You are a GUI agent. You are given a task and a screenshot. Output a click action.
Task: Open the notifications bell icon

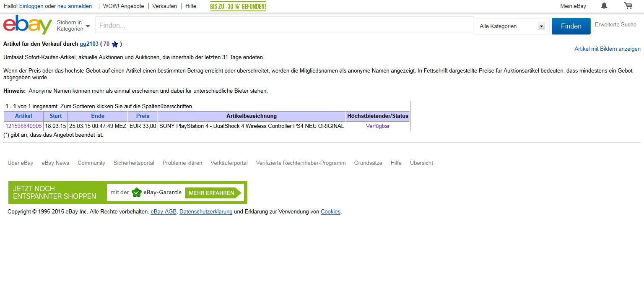click(604, 6)
